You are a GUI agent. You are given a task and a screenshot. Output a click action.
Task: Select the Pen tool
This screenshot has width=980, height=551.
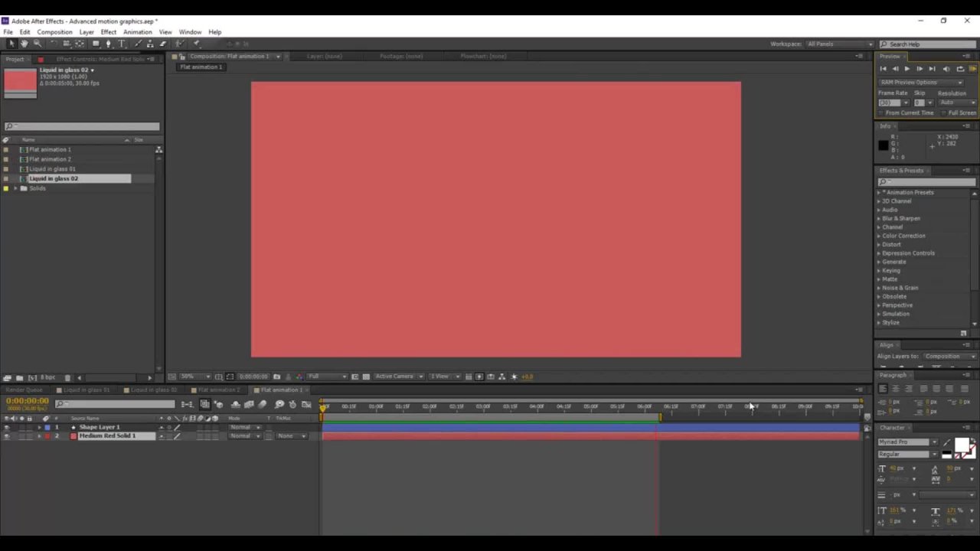pos(109,44)
